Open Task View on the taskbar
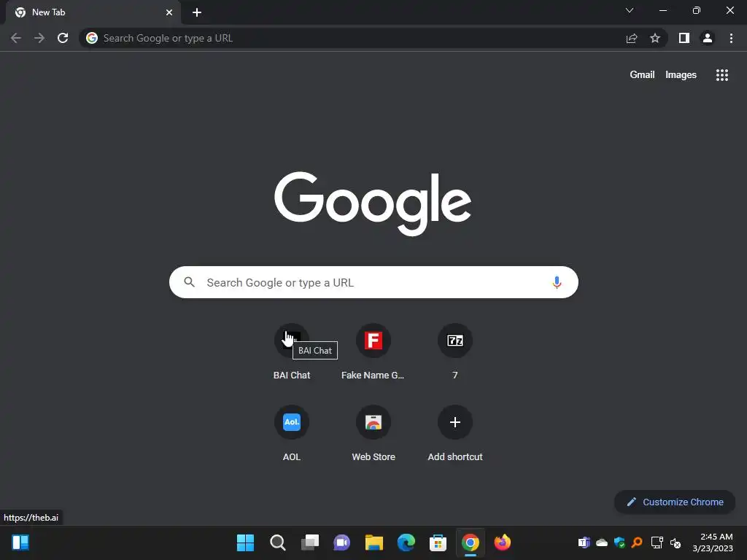 point(309,542)
